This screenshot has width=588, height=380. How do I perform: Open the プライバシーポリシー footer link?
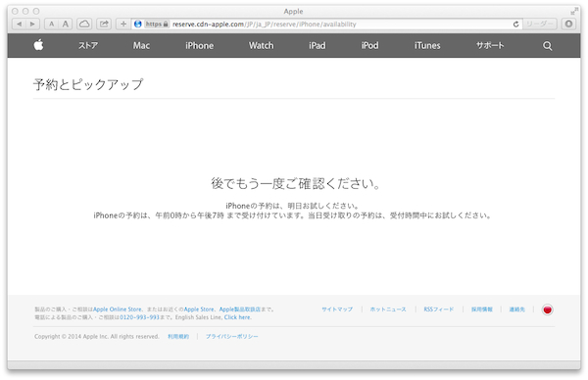click(x=231, y=337)
